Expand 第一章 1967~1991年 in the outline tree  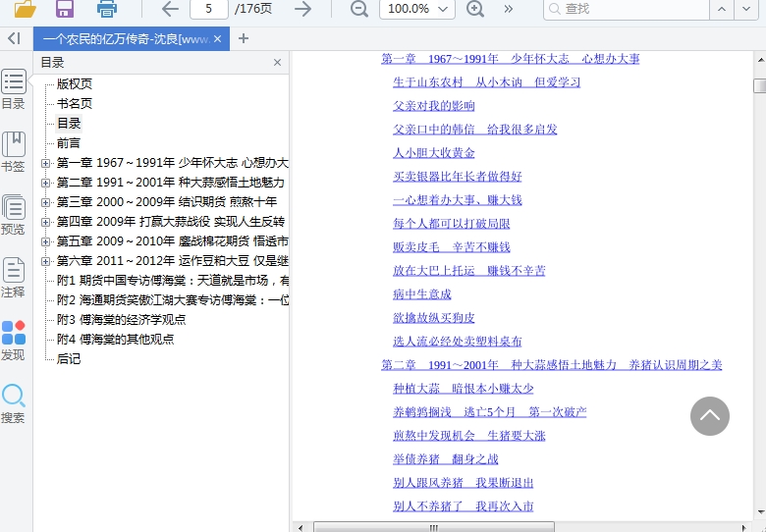click(45, 163)
